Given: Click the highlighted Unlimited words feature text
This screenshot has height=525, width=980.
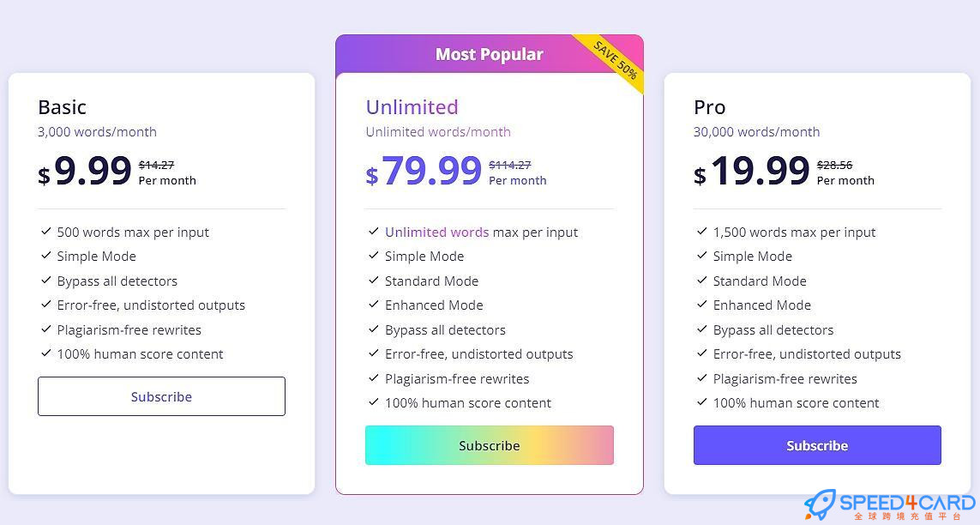Looking at the screenshot, I should pos(437,232).
